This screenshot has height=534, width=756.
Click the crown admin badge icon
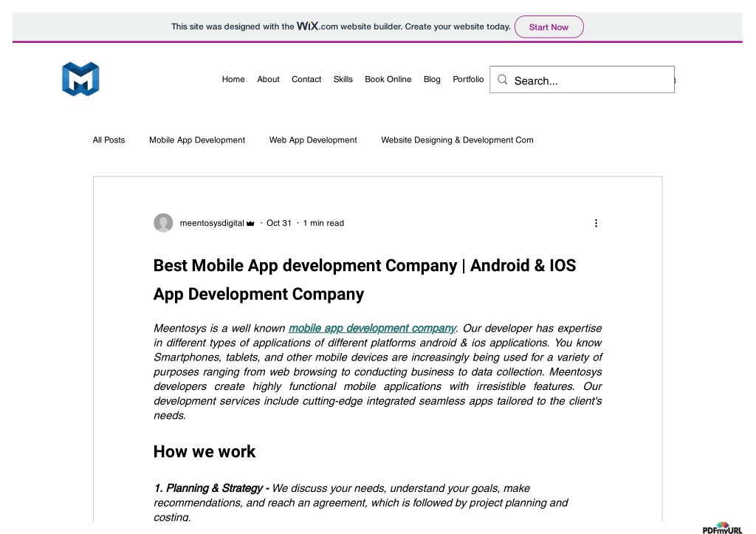[x=250, y=223]
